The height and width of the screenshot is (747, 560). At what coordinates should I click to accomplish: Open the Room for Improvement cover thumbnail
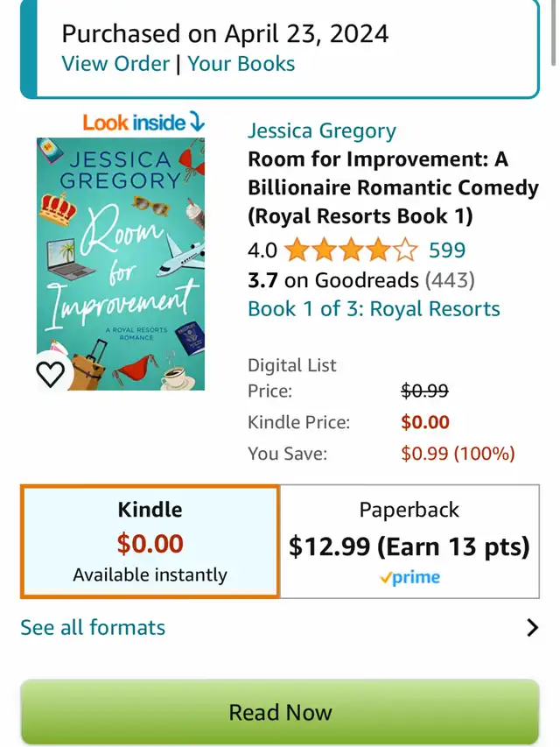tap(120, 263)
